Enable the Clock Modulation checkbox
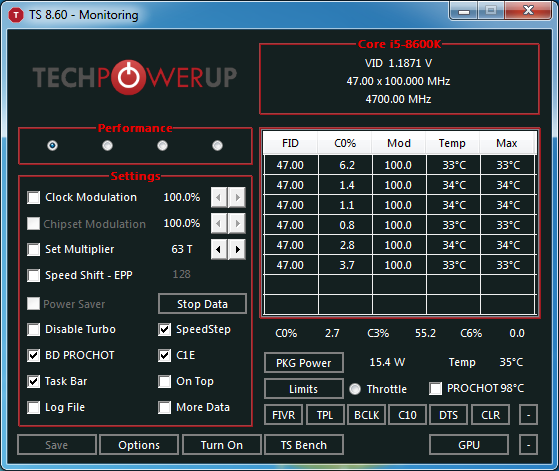Viewport: 559px width, 471px height. [34, 197]
